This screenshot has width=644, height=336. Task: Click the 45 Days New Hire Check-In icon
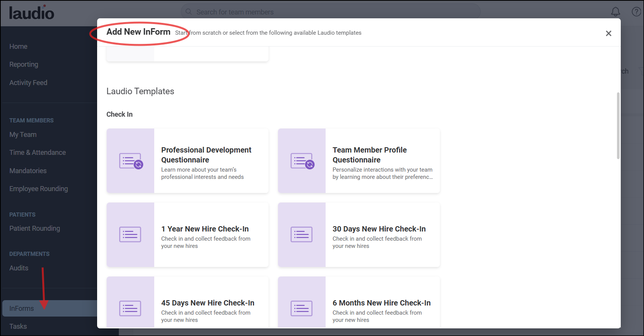point(130,309)
